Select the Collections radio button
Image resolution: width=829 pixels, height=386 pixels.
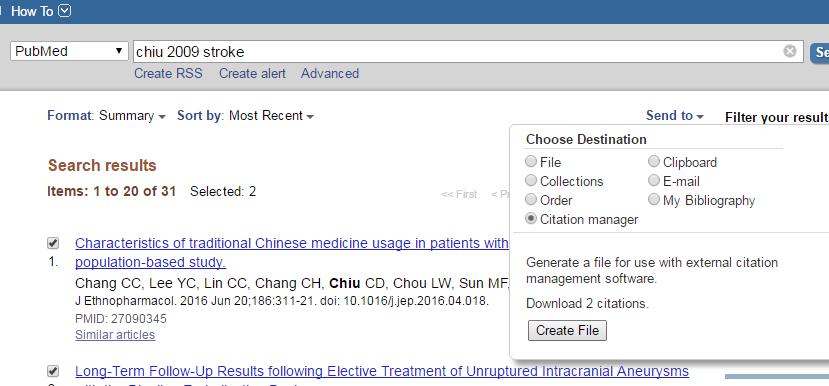(x=531, y=180)
